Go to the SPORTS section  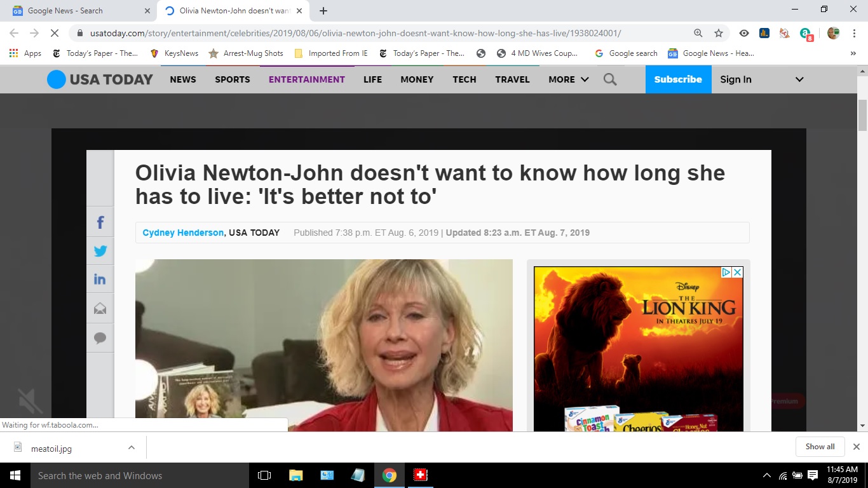[x=233, y=79]
